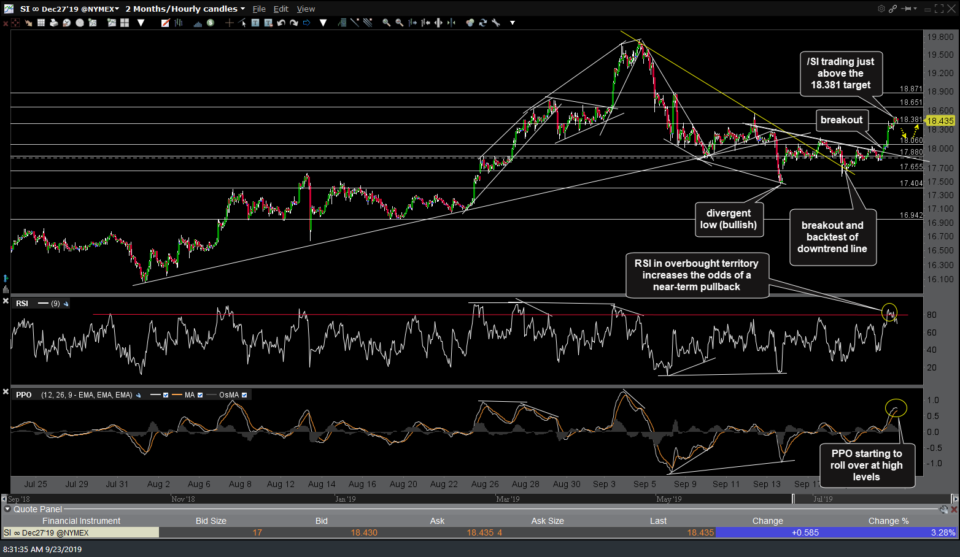The image size is (960, 557).
Task: Open the View menu
Action: point(306,9)
